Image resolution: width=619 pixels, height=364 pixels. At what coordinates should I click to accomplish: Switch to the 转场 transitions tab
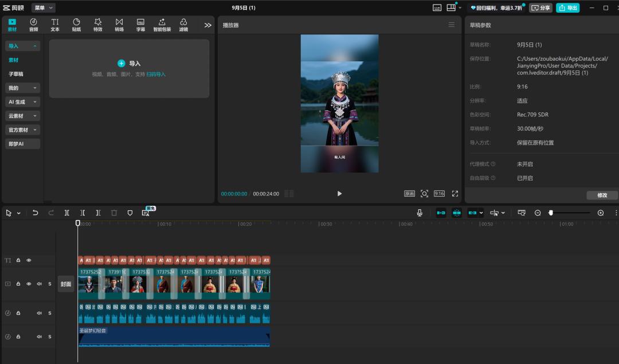[x=119, y=25]
